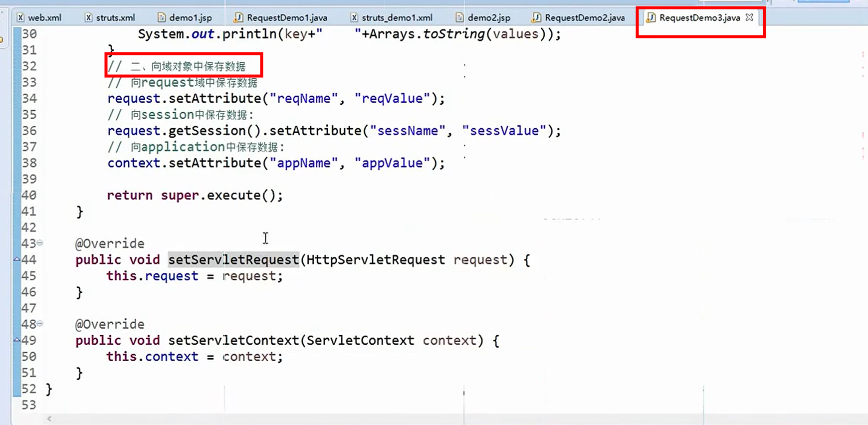Click the RequestDemo3.java Java file icon

[x=651, y=18]
